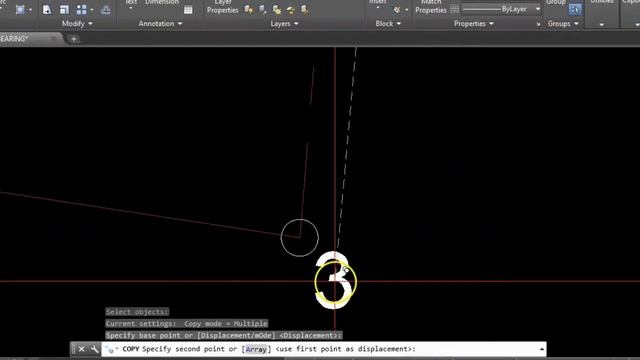Open the Array icon's dropdown arrow
640x360 pixels.
[92, 10]
